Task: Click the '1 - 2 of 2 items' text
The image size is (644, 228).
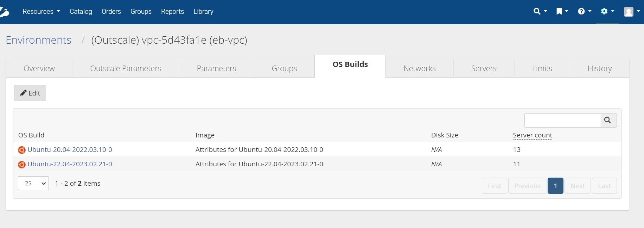Action: [x=78, y=184]
